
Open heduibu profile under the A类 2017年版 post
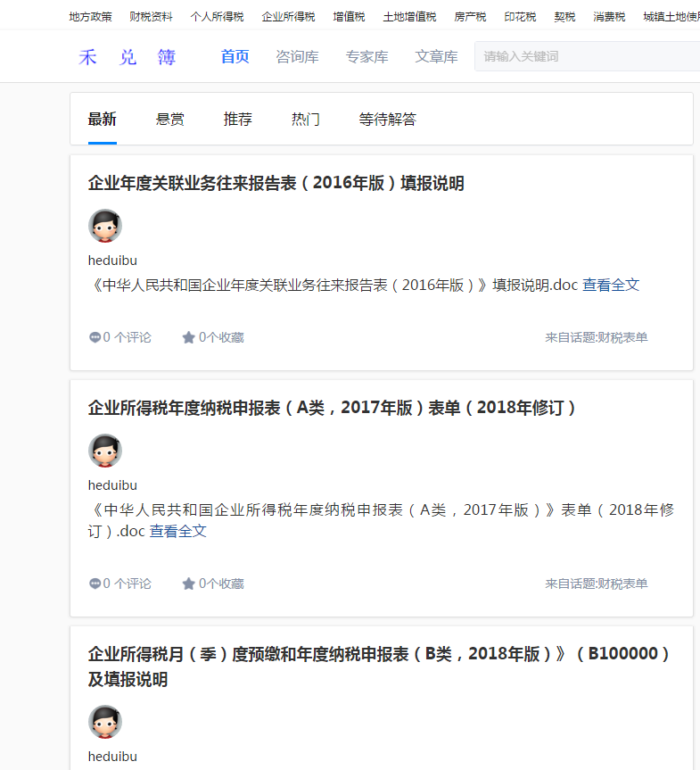pyautogui.click(x=112, y=485)
